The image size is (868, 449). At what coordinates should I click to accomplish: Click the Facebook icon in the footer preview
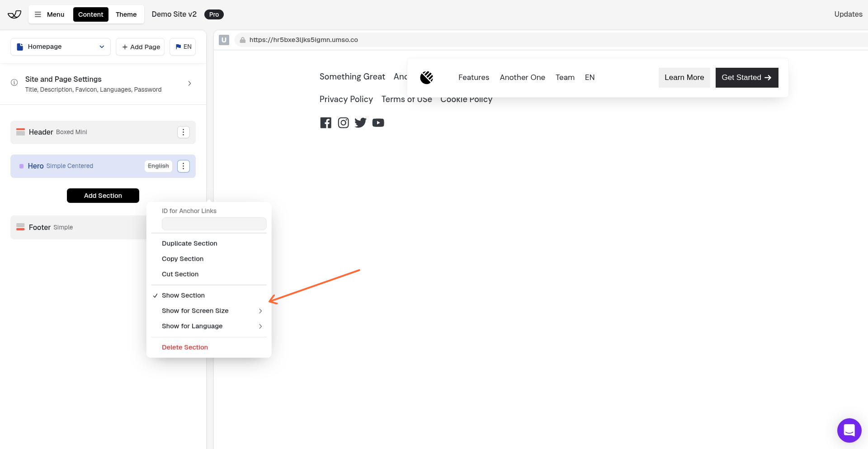325,122
